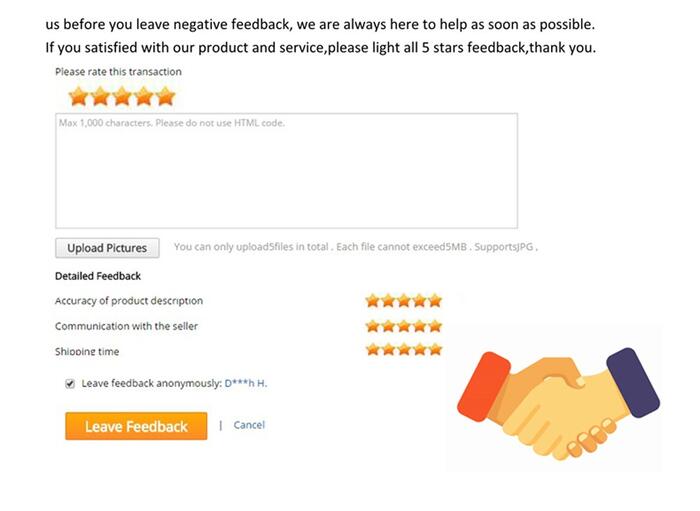Screen dimensions: 700x511
Task: Select first star of transaction rating
Action: click(78, 96)
